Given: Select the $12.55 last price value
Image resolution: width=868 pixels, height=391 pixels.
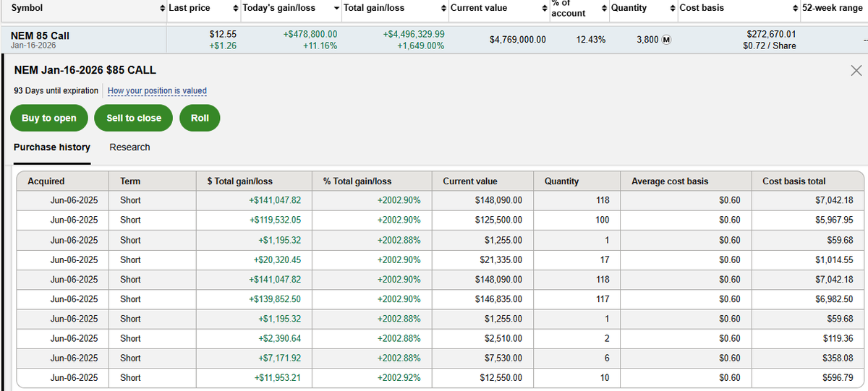Looking at the screenshot, I should point(223,34).
